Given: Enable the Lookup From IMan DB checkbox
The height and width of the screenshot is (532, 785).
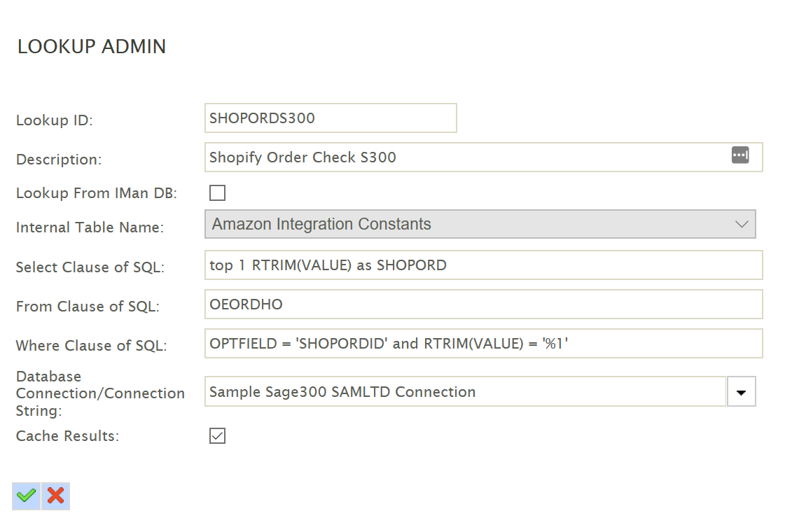Looking at the screenshot, I should [218, 193].
